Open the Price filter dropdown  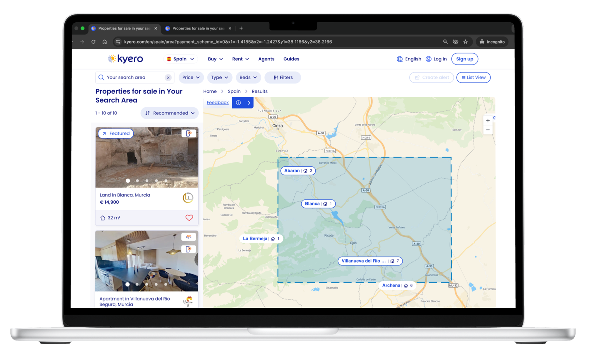[191, 77]
